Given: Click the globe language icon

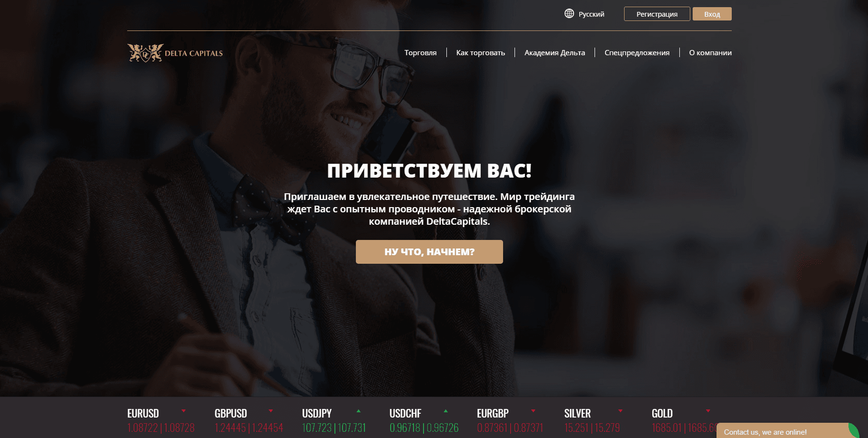Looking at the screenshot, I should [569, 13].
